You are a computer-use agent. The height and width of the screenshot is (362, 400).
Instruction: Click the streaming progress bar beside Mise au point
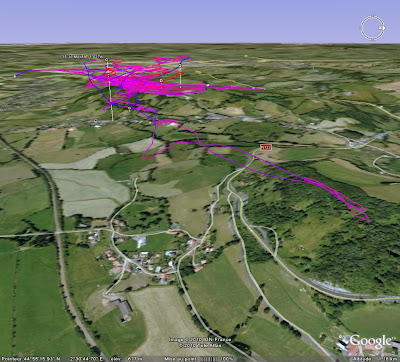(210, 359)
